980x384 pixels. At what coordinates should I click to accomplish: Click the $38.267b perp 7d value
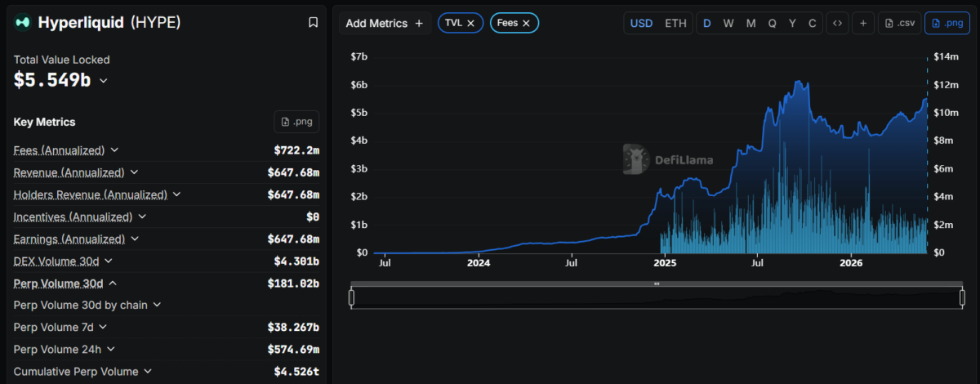click(x=293, y=327)
